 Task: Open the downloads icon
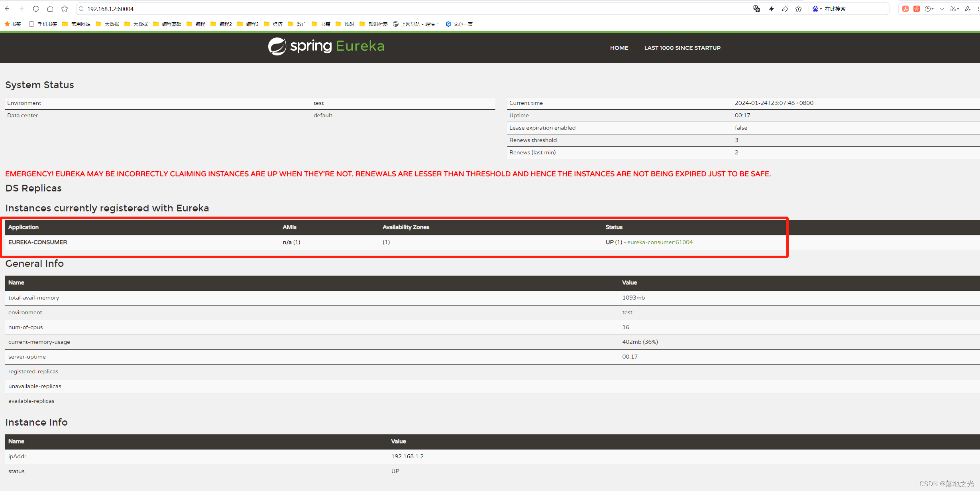pyautogui.click(x=942, y=9)
